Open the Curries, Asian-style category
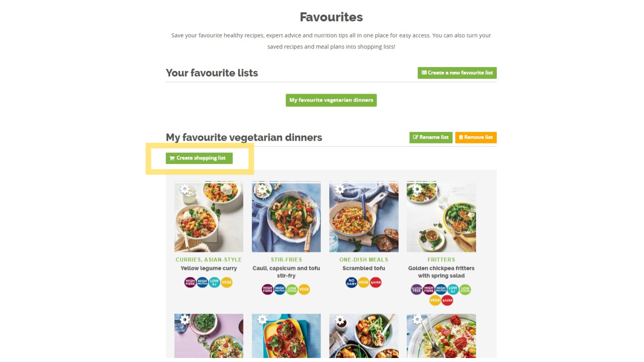Viewport: 644px width, 362px height. [x=209, y=260]
